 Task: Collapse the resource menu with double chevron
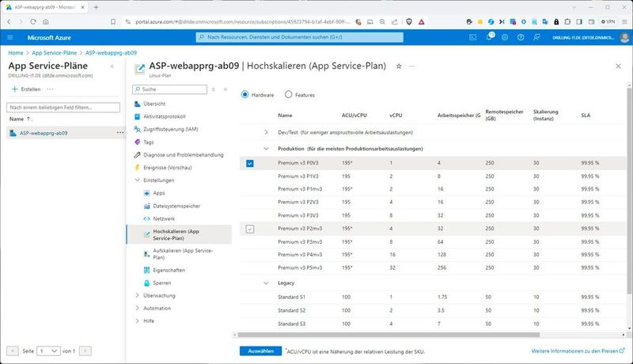226,89
